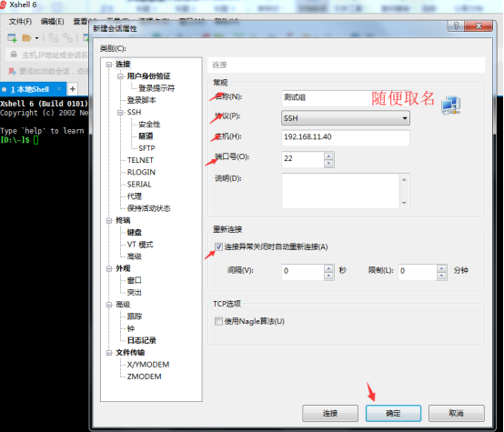Switch to the 1 本地Shell tab

click(x=34, y=89)
